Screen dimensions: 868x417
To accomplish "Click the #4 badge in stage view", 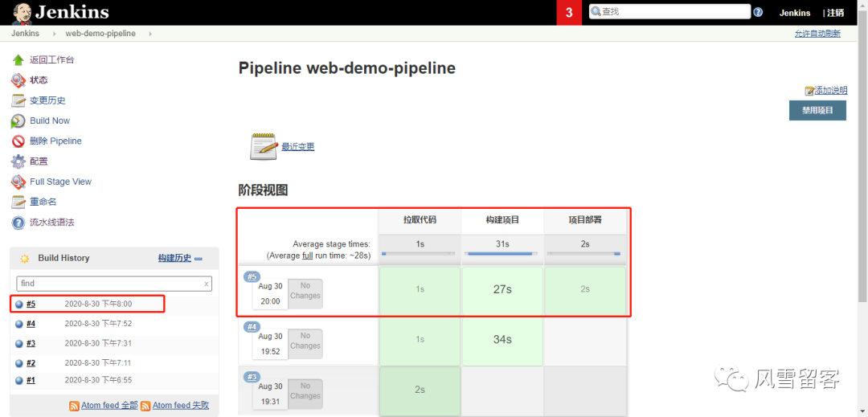I will tap(252, 327).
